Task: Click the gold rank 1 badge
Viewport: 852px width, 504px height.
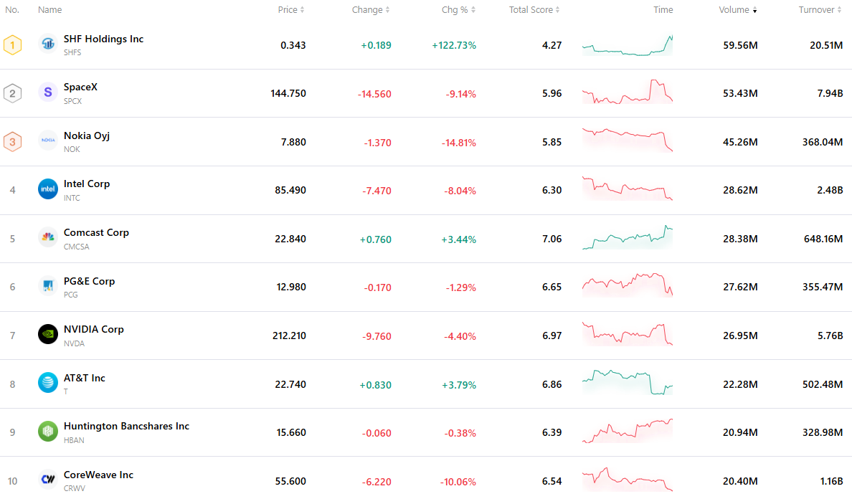Action: tap(12, 45)
